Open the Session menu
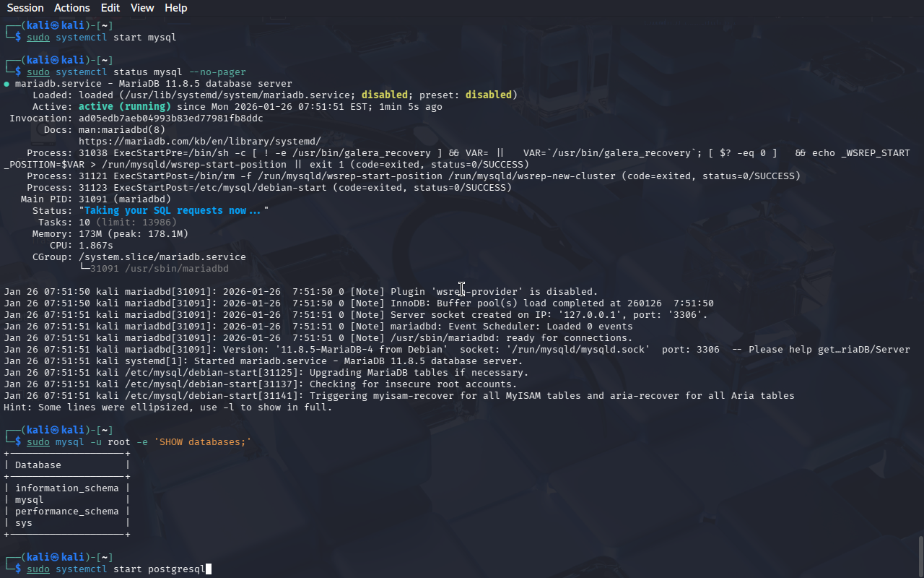Screen dimensions: 924x578 point(25,8)
